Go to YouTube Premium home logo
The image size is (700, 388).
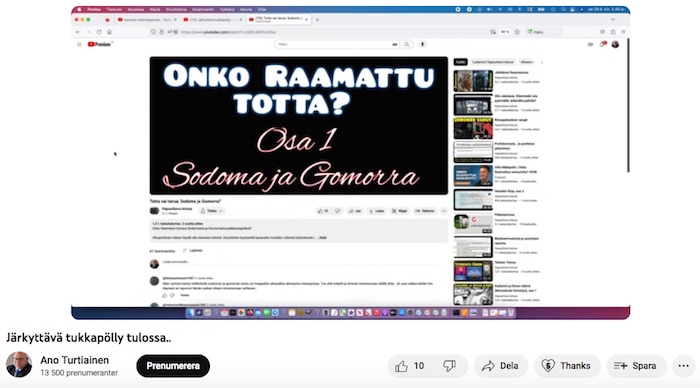click(99, 44)
